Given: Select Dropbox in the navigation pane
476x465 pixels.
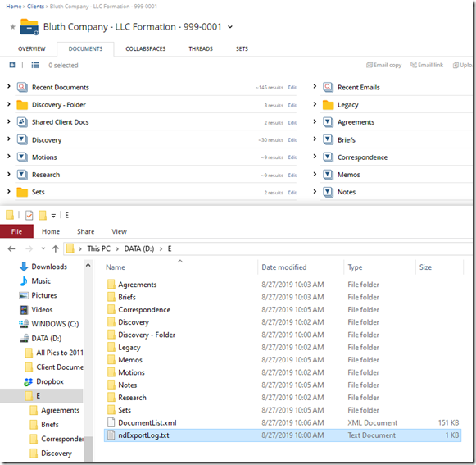Looking at the screenshot, I should (50, 381).
